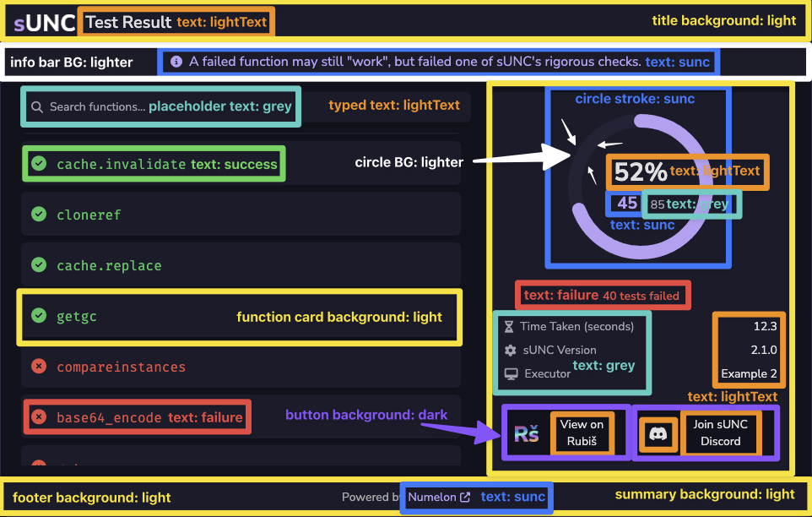Click the green check icon beside cache.replace

(39, 264)
